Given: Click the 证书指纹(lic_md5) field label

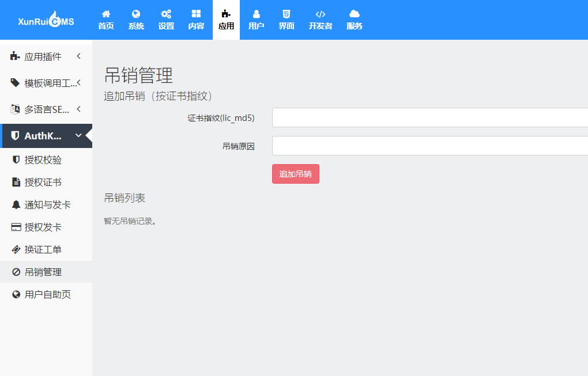Looking at the screenshot, I should (221, 119).
